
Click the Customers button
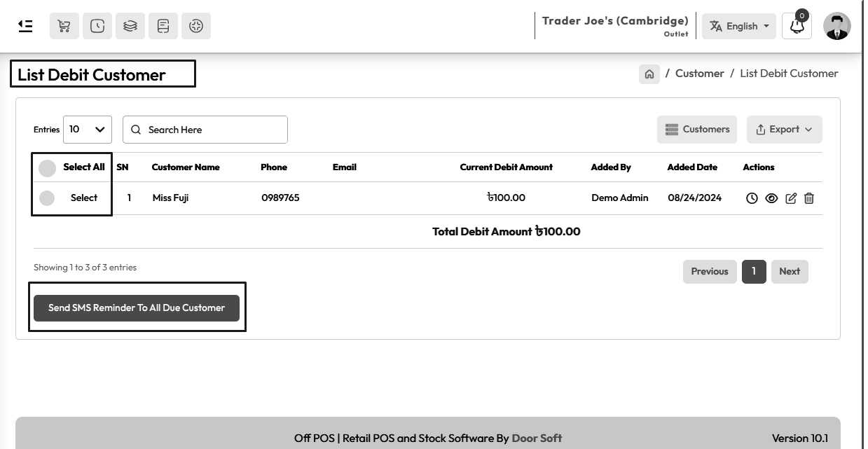(697, 130)
